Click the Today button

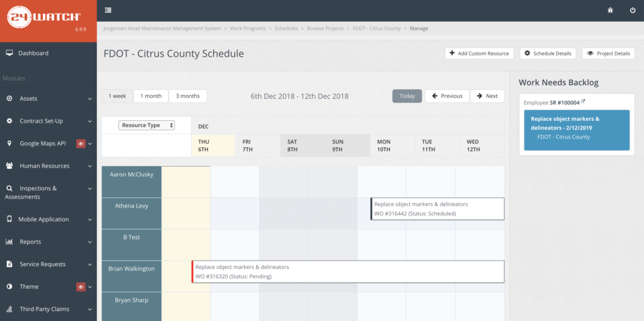point(407,96)
